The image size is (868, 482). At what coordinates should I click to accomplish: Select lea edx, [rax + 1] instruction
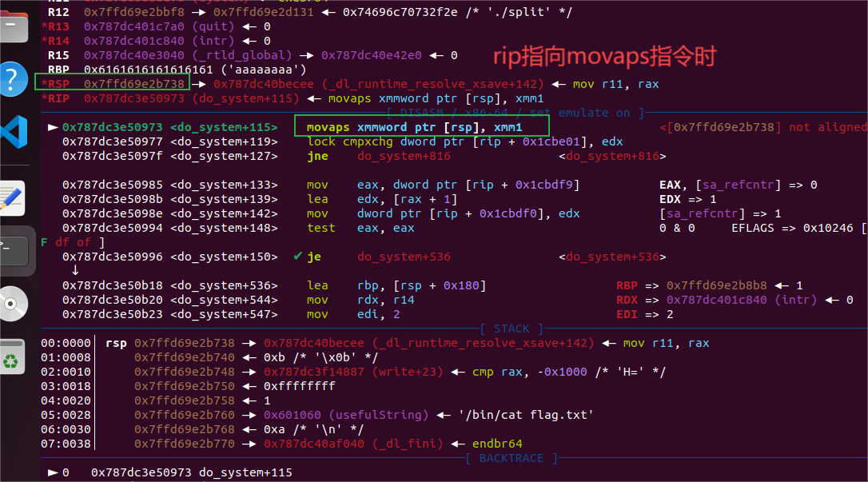tap(382, 199)
